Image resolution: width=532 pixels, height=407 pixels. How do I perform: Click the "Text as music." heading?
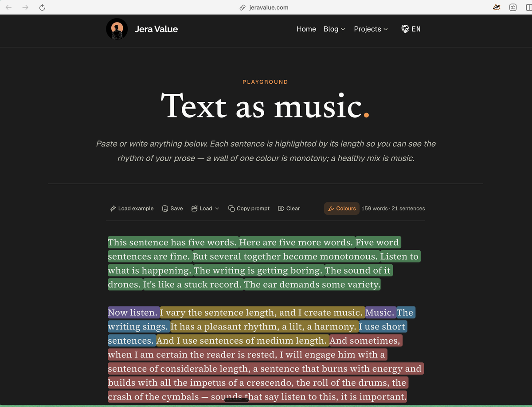coord(265,105)
